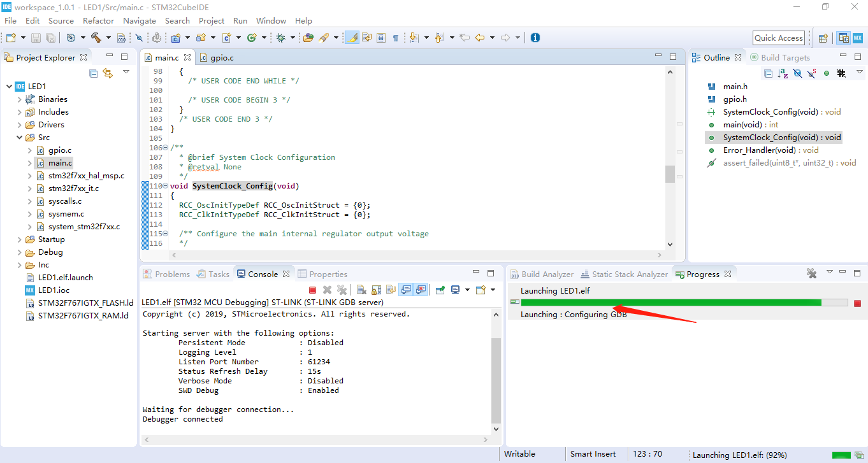Switch to the C/C++ perspective icon
Screen dimensions: 868x463
(x=844, y=38)
